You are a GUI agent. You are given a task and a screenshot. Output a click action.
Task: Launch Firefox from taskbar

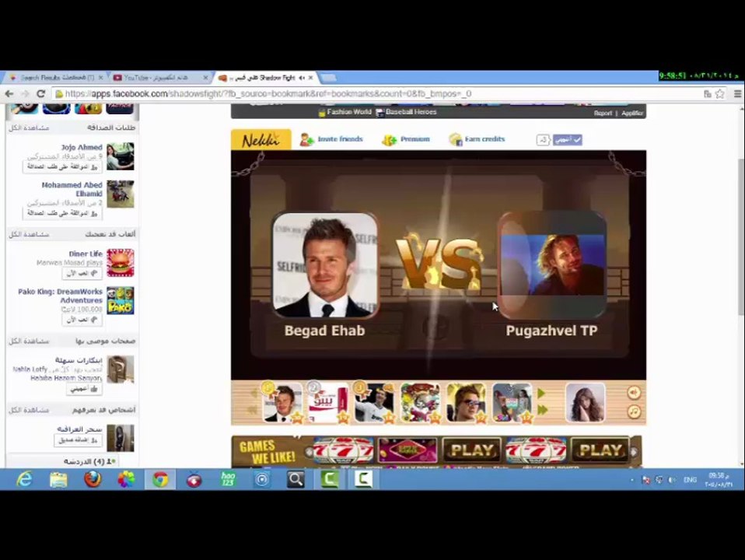[93, 479]
